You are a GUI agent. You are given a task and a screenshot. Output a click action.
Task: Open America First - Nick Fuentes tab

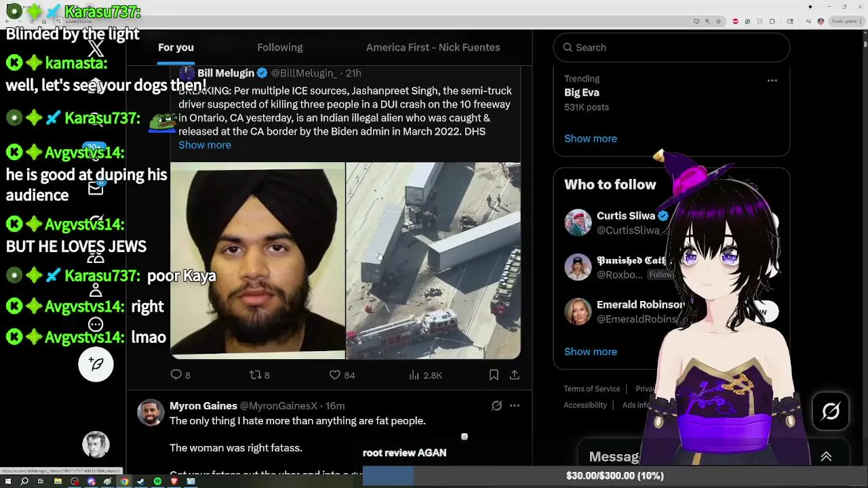pyautogui.click(x=433, y=47)
